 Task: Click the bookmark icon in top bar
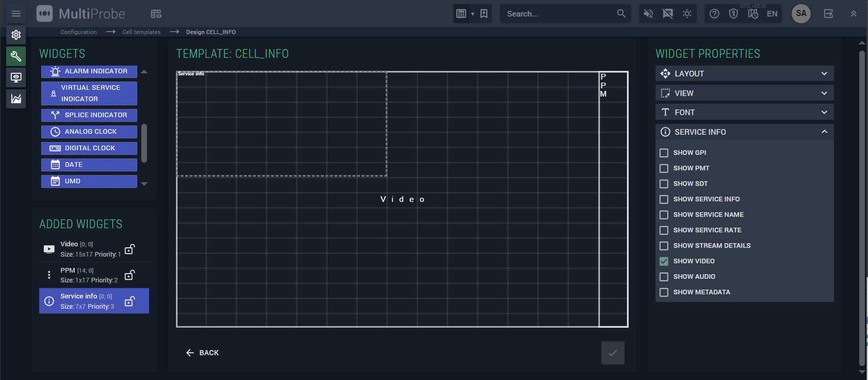484,14
